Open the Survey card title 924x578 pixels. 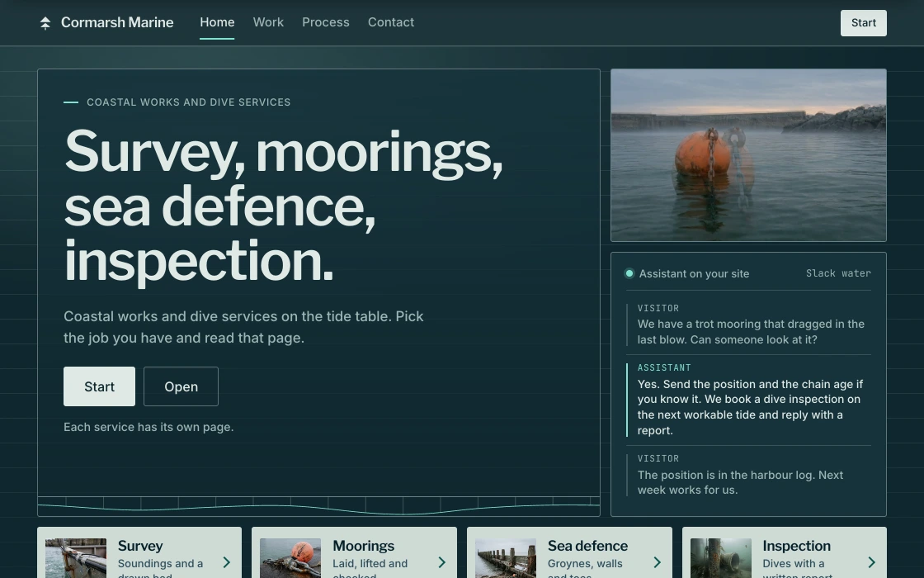click(x=140, y=546)
